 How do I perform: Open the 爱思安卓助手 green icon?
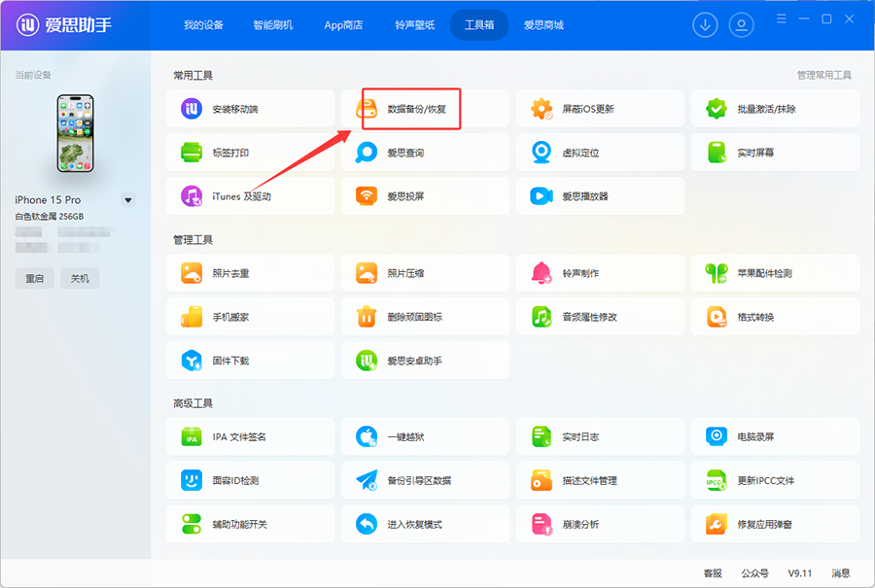[367, 361]
